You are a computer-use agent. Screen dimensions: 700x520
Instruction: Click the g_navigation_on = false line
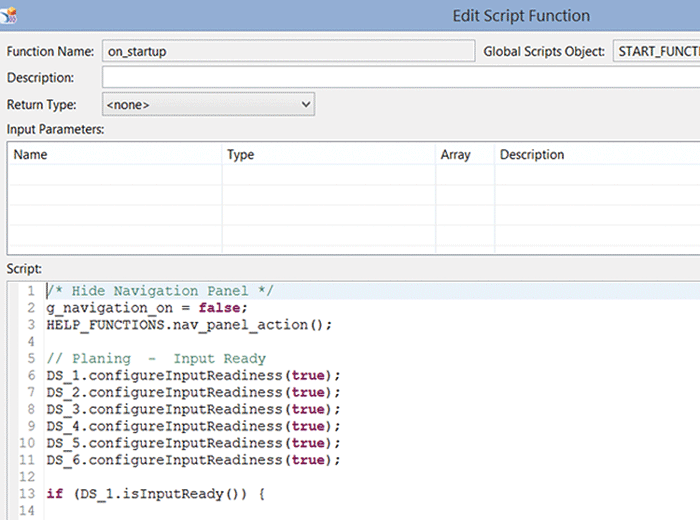coord(146,308)
